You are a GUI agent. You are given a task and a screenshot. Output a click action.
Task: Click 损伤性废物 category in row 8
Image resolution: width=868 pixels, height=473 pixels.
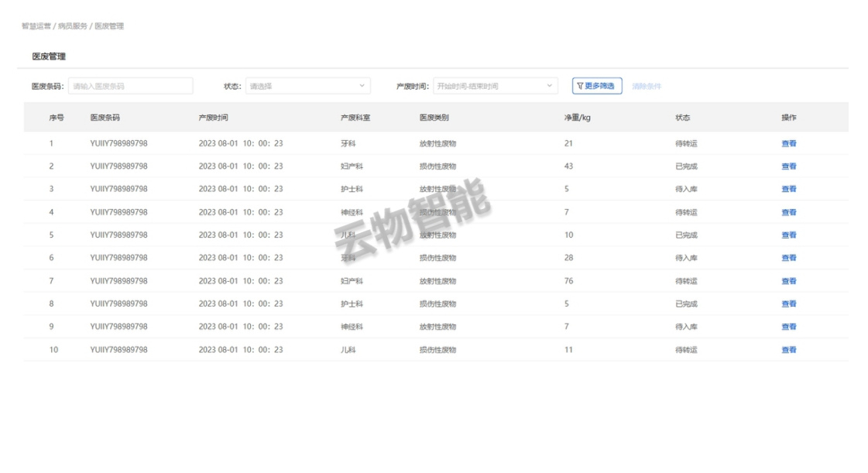pos(438,303)
